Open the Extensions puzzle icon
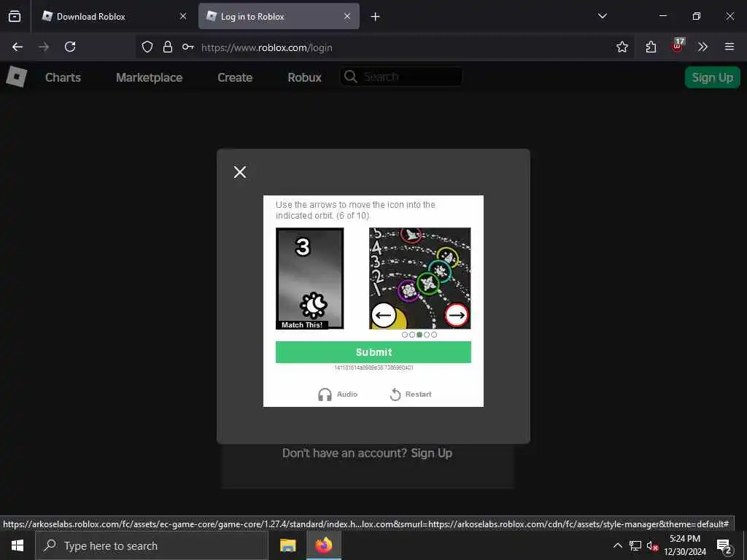Viewport: 747px width, 560px height. click(651, 47)
